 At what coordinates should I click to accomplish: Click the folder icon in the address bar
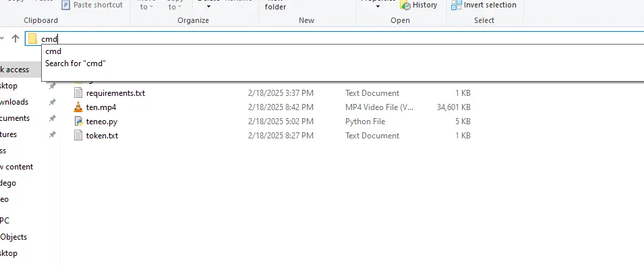[x=33, y=39]
